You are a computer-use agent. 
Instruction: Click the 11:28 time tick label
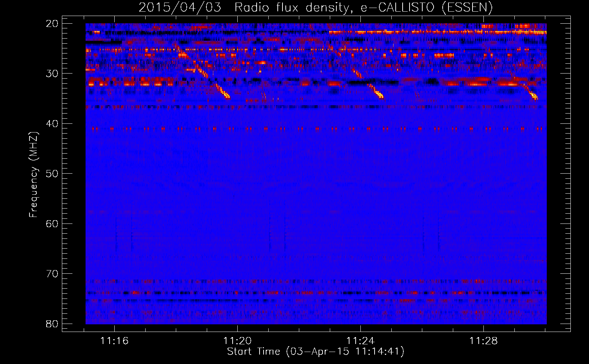[x=483, y=341]
